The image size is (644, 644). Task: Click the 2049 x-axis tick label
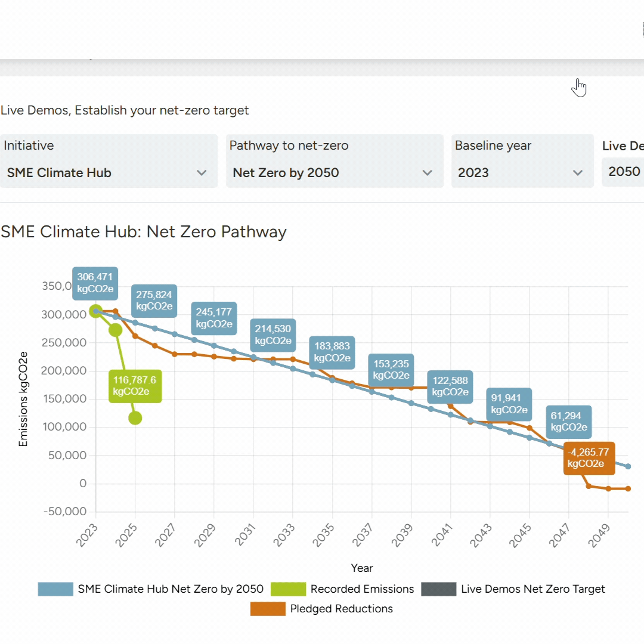tap(600, 535)
